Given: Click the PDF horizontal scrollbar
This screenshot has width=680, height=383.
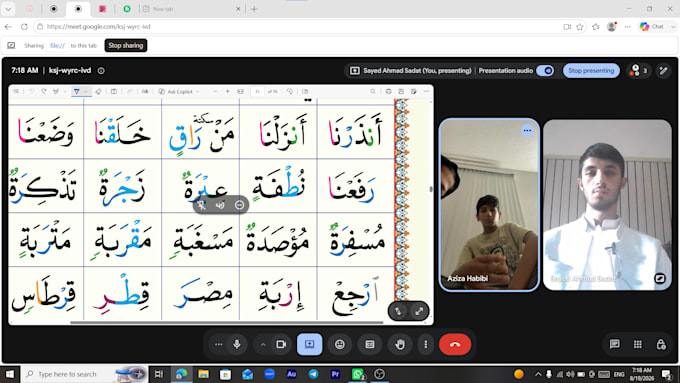Looking at the screenshot, I should pos(227,322).
